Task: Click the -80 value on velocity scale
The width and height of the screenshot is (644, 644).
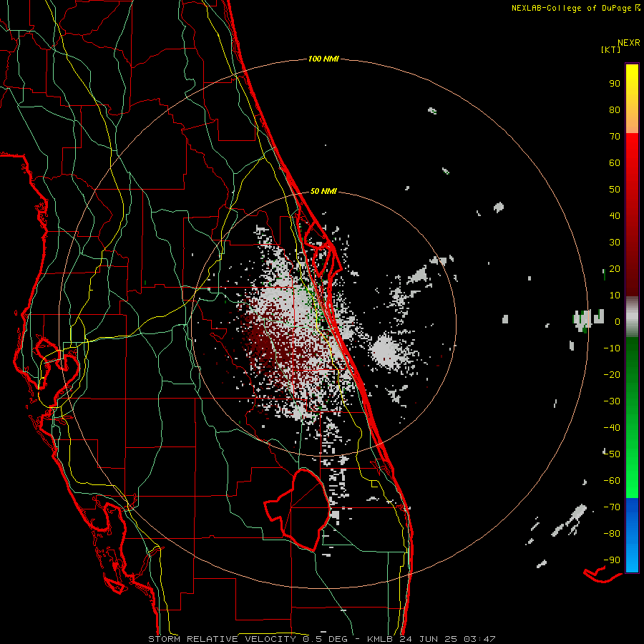Action: (612, 534)
